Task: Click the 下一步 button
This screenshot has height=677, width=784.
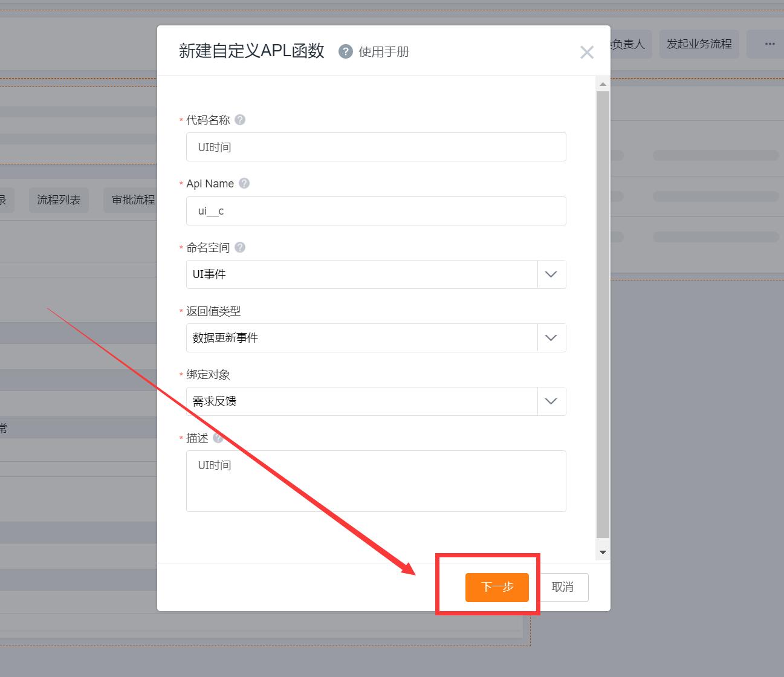Action: [497, 587]
